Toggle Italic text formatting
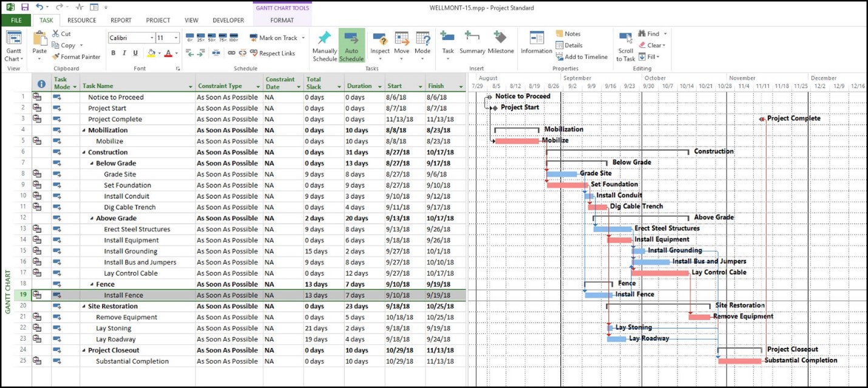 (x=124, y=53)
